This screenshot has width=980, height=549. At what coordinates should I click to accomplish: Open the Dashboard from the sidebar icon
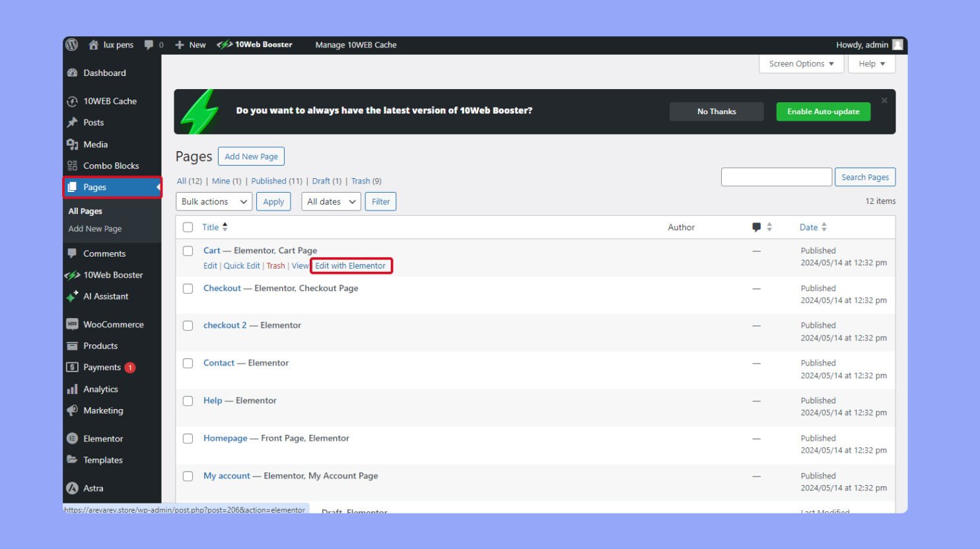tap(73, 73)
